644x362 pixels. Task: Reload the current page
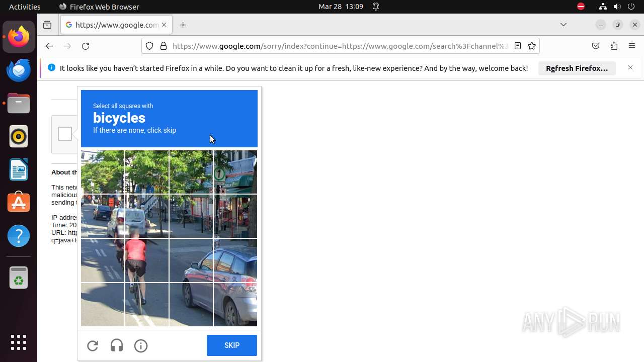[x=86, y=46]
